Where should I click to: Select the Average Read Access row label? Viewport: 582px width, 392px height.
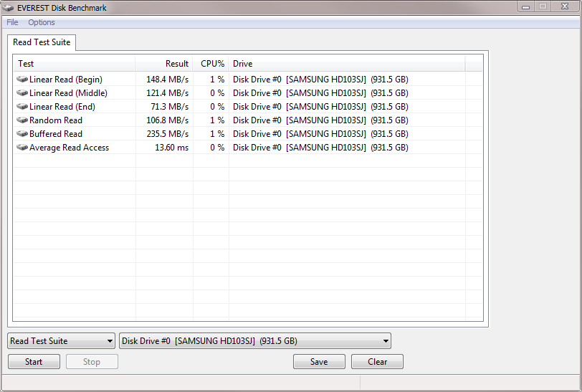tap(69, 148)
